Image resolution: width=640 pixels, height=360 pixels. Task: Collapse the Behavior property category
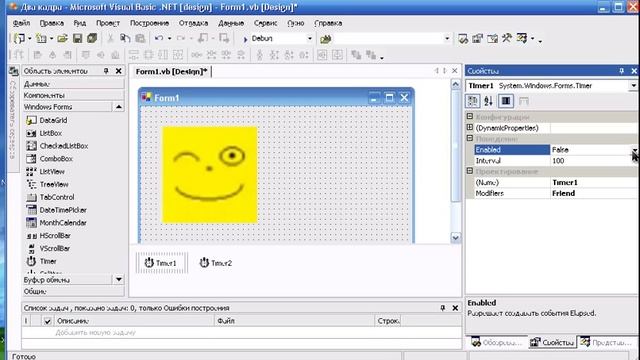[x=470, y=138]
